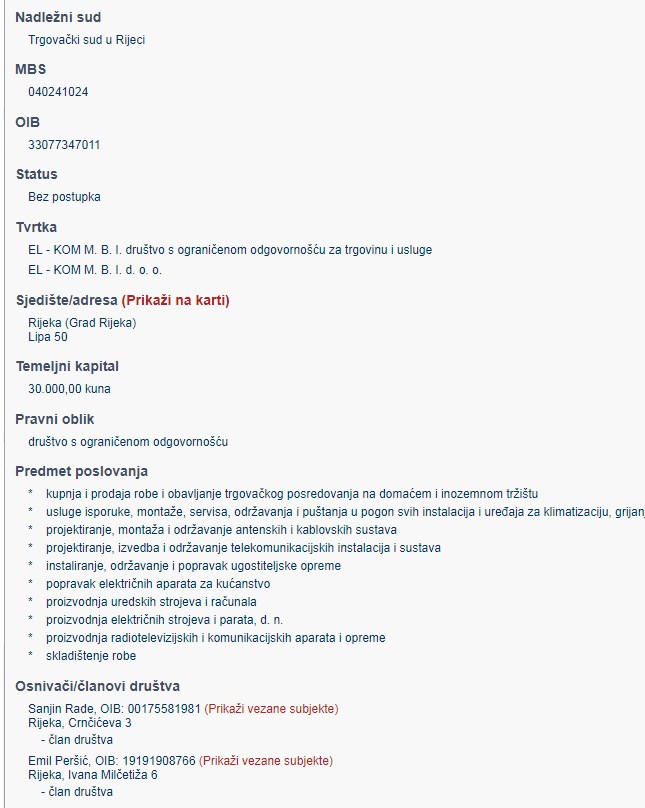Click the short name "EL - KOM M. B. I. d. o. o."
The image size is (645, 808).
95,270
